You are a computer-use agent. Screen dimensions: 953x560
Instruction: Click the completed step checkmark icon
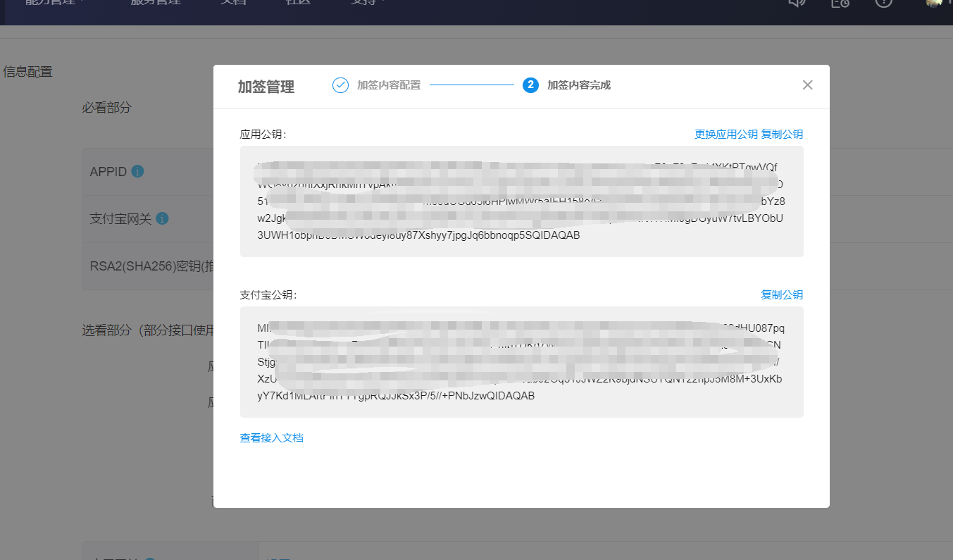pyautogui.click(x=340, y=85)
